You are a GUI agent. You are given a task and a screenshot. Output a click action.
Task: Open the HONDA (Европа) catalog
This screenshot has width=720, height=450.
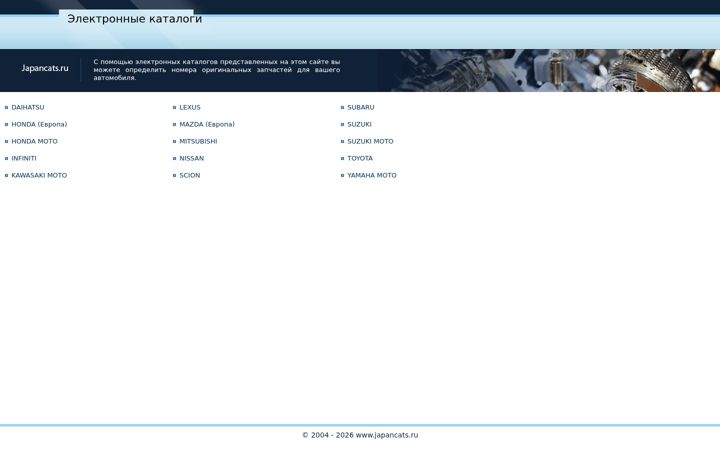[39, 124]
